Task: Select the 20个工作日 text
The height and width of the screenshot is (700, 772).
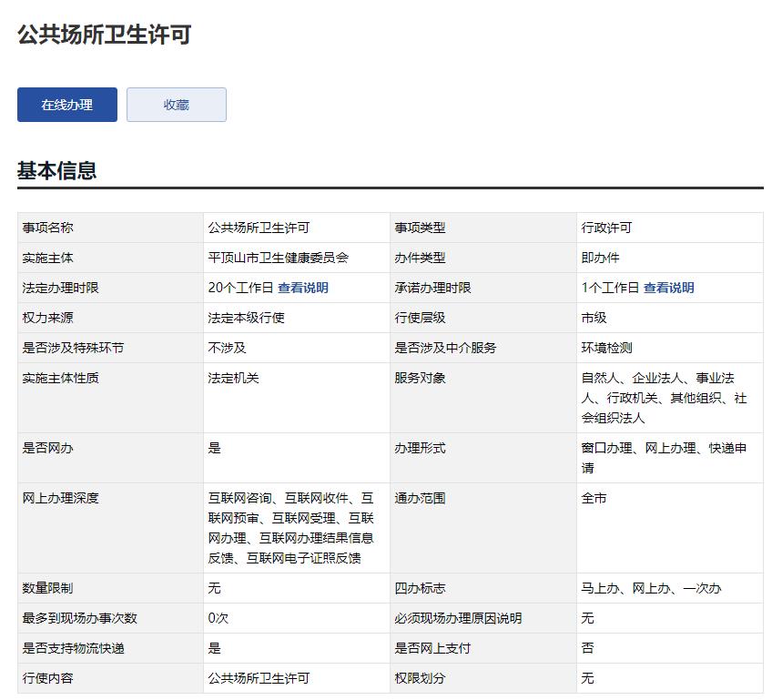Action: click(240, 288)
